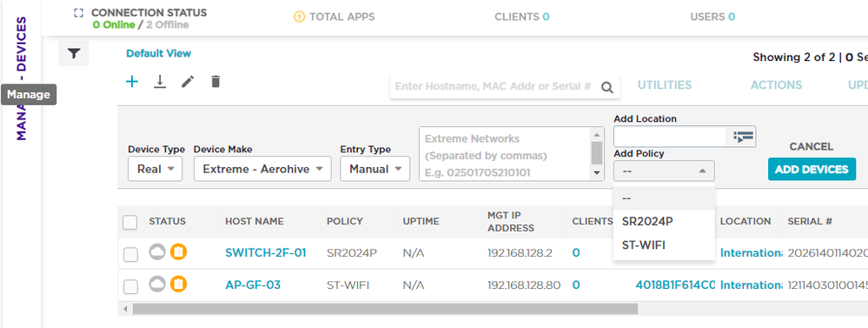
Task: Click the Manage Devices sidebar label
Action: click(x=21, y=77)
